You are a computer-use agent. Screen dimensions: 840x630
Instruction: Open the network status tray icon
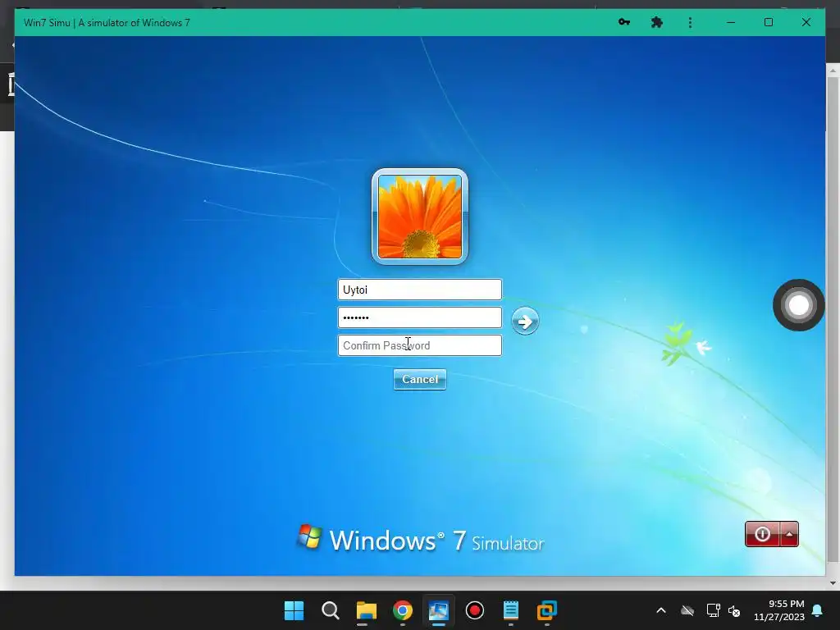tap(713, 610)
